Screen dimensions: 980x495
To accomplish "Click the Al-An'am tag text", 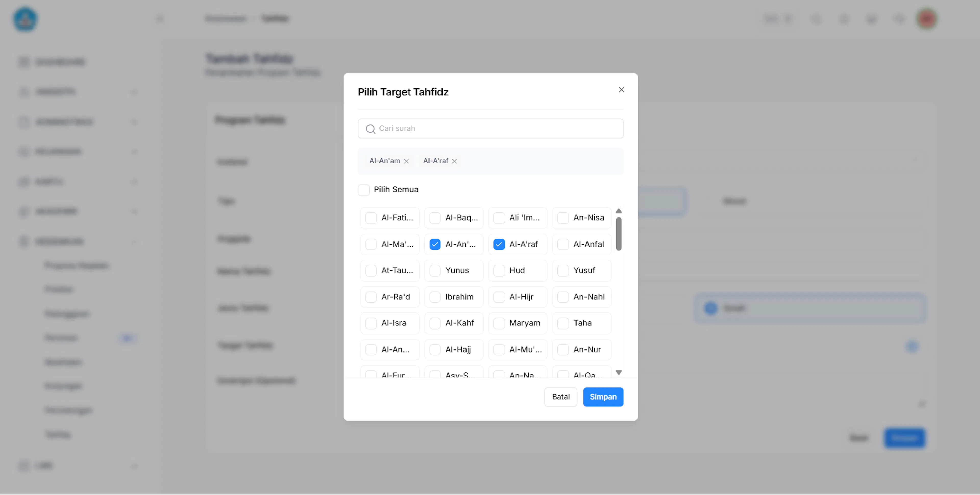I will pos(384,161).
